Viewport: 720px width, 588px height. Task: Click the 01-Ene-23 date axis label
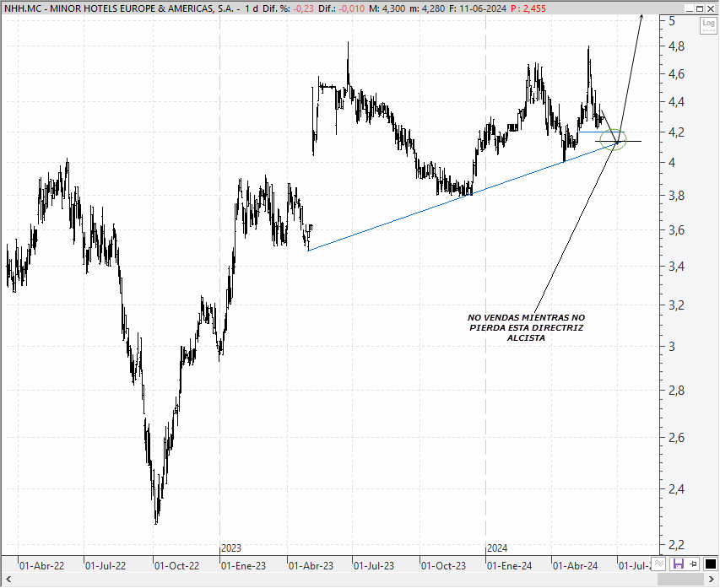(x=243, y=566)
